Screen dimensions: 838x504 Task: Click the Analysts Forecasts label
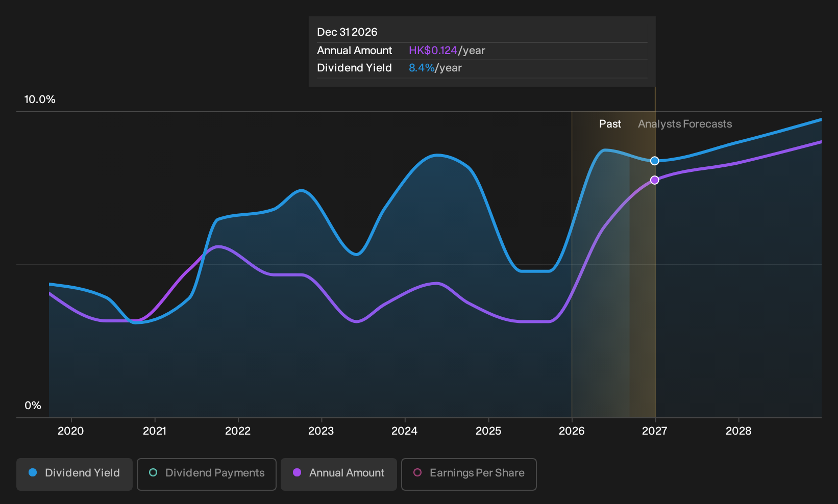685,124
